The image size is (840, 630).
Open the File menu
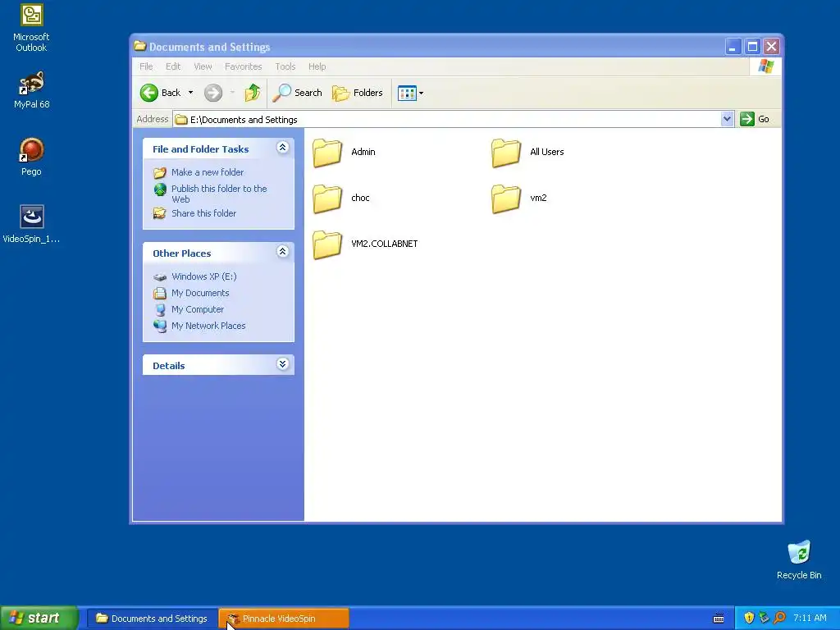146,66
